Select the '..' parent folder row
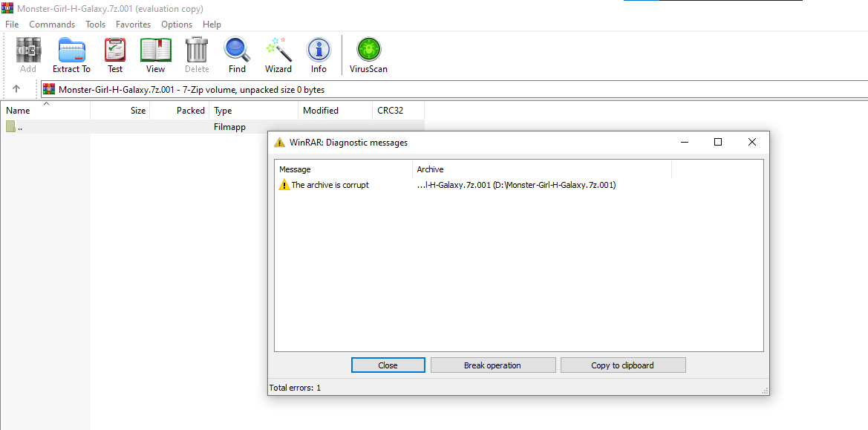This screenshot has height=430, width=868. [x=212, y=127]
